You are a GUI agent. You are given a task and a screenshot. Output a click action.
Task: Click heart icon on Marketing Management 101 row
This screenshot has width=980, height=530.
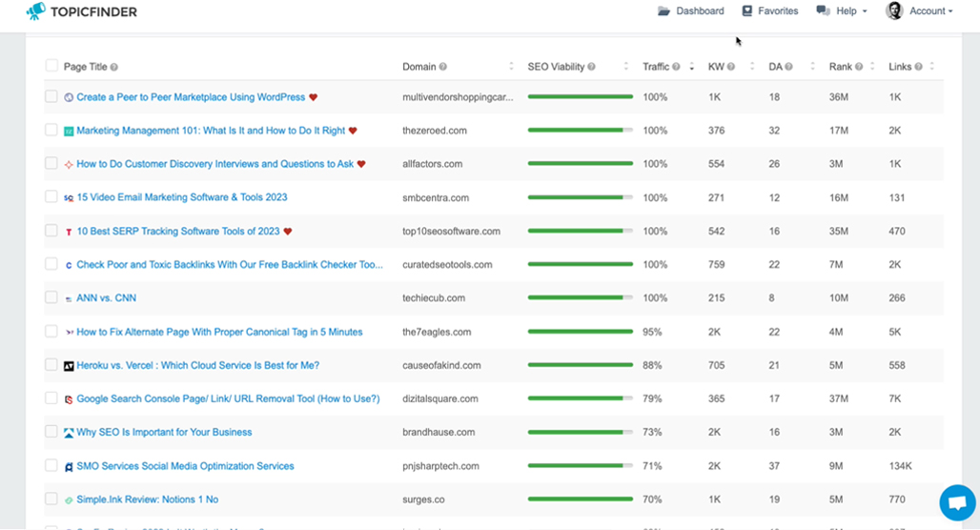pos(353,131)
